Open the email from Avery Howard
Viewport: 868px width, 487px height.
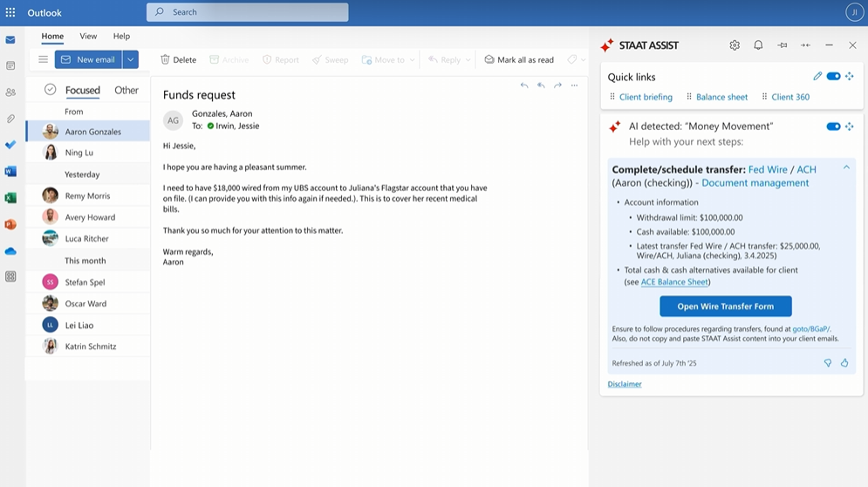point(88,217)
